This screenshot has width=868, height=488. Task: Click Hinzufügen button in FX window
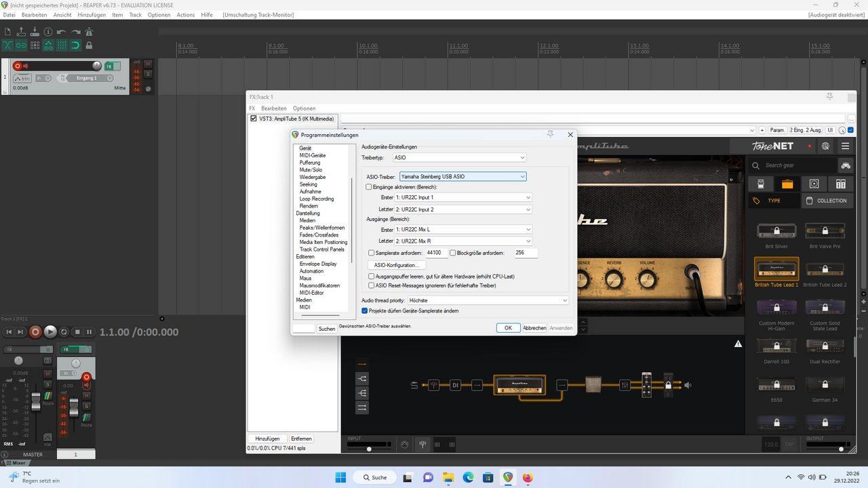[268, 439]
